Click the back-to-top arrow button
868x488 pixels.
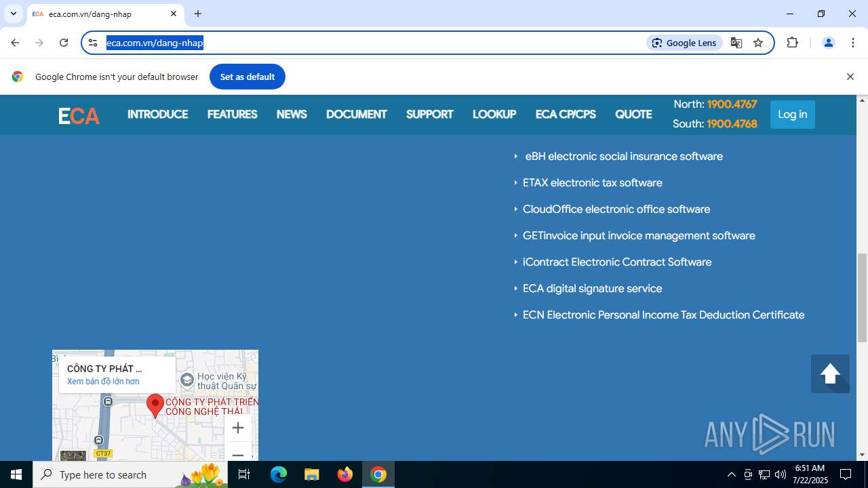click(830, 373)
